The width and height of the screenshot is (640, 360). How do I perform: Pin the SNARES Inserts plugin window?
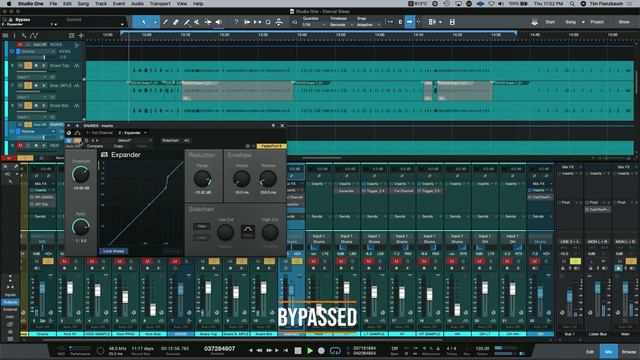(273, 126)
